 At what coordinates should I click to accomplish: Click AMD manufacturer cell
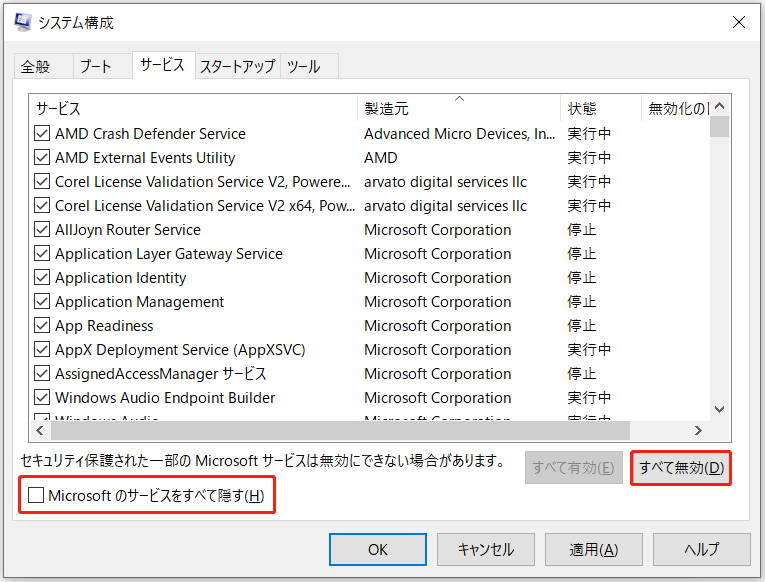[x=381, y=158]
